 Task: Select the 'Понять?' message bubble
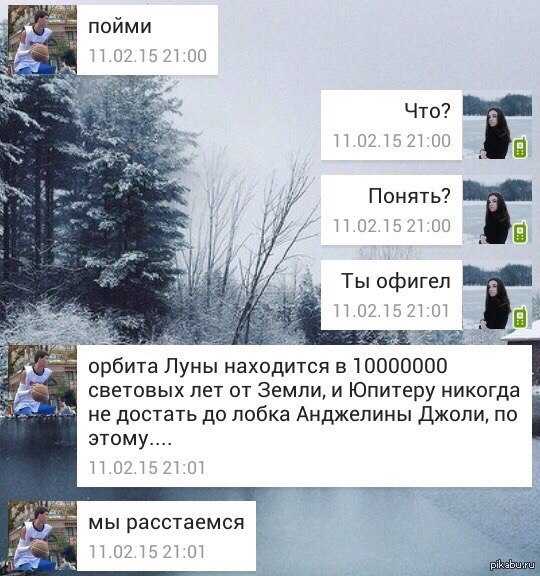pos(391,210)
